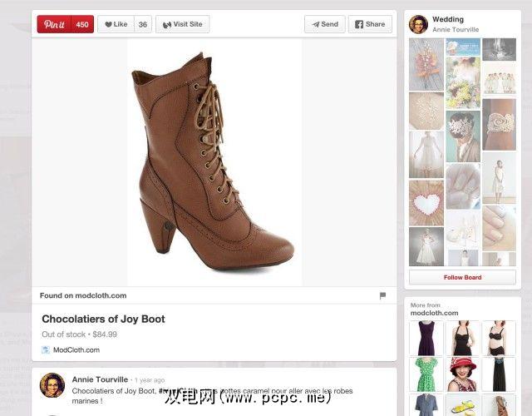This screenshot has width=532, height=416.
Task: View the brown boot image
Action: (x=214, y=162)
